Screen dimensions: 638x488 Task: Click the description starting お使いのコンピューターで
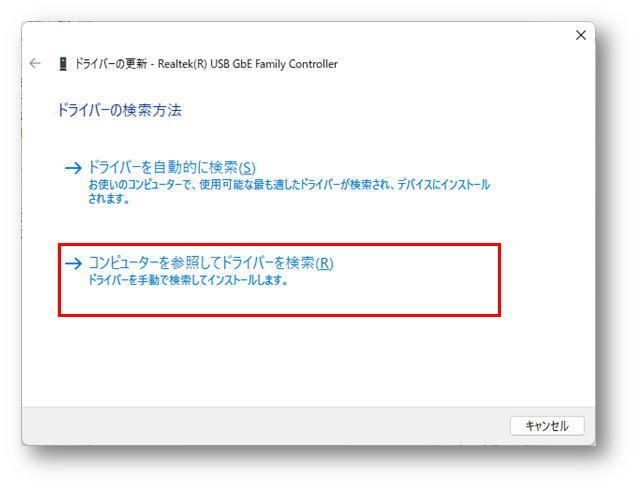coord(289,192)
